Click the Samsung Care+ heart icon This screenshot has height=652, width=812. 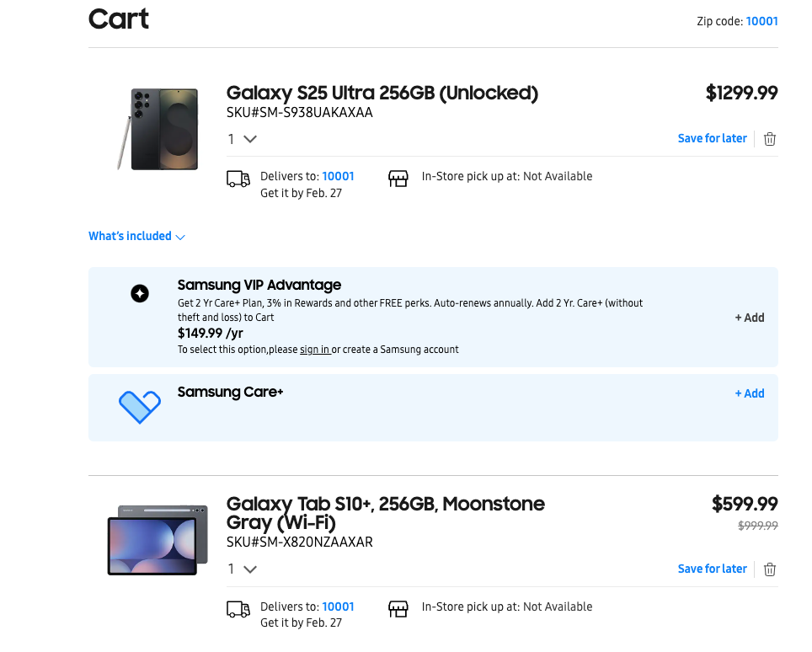click(x=140, y=407)
